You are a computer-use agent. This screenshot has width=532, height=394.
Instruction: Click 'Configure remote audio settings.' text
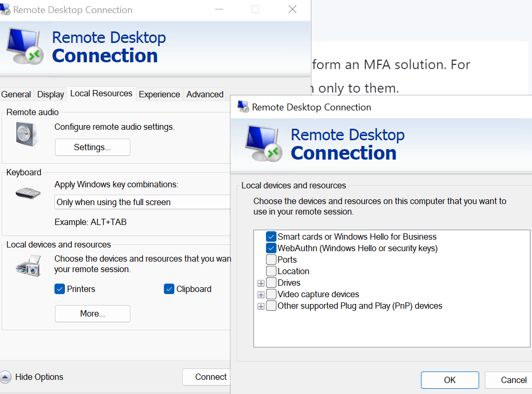115,127
